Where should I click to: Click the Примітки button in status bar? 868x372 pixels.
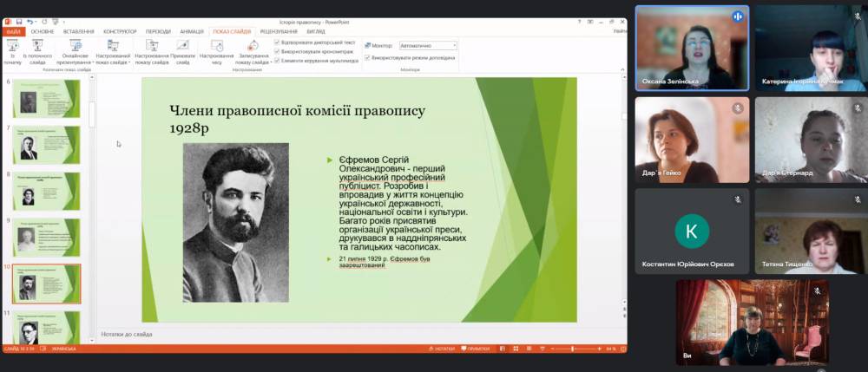tap(478, 349)
